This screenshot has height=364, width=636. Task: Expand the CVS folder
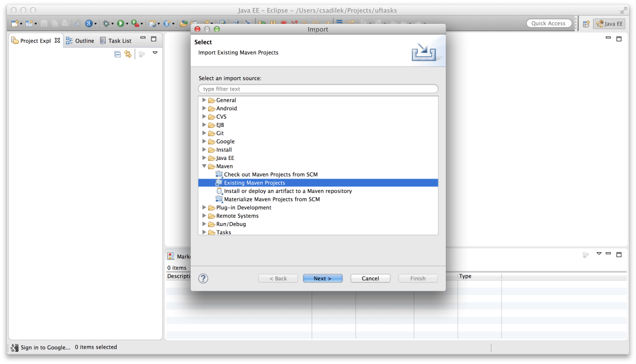[x=204, y=117]
